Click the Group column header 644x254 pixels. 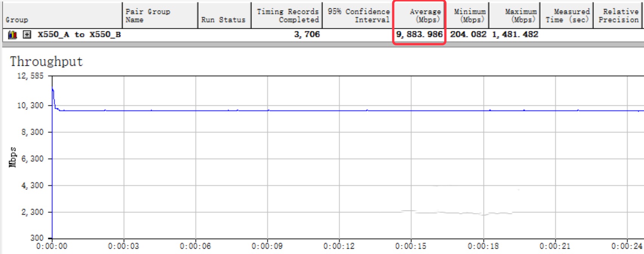pyautogui.click(x=62, y=15)
